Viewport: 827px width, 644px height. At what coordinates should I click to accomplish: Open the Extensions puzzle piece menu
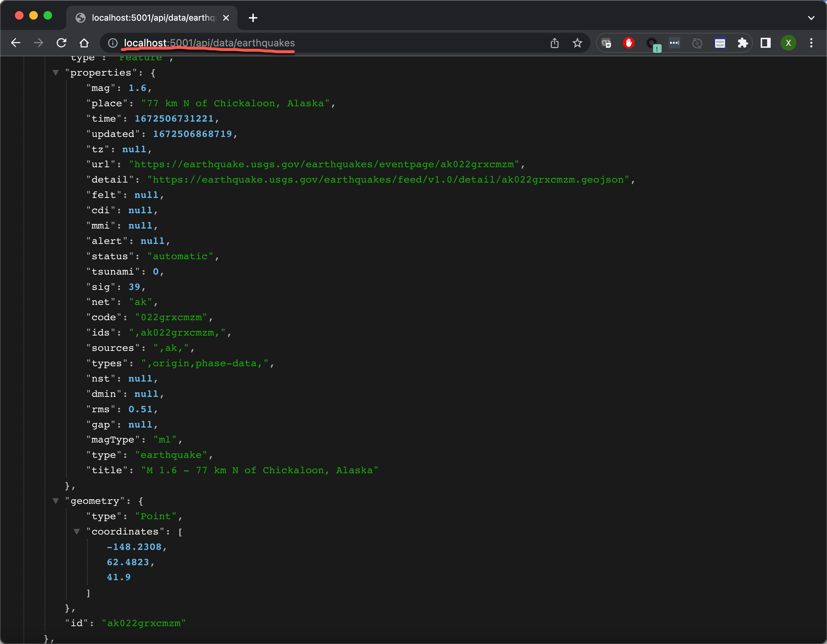click(x=742, y=43)
